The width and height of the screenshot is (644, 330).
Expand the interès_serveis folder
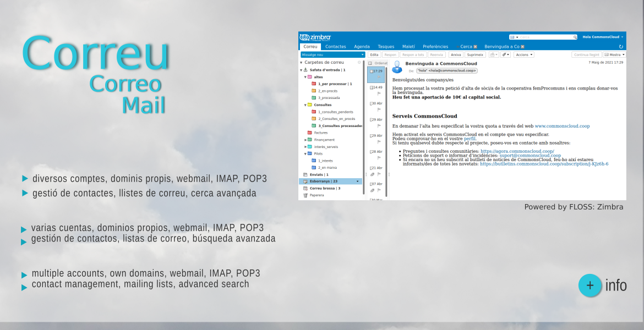click(x=305, y=147)
